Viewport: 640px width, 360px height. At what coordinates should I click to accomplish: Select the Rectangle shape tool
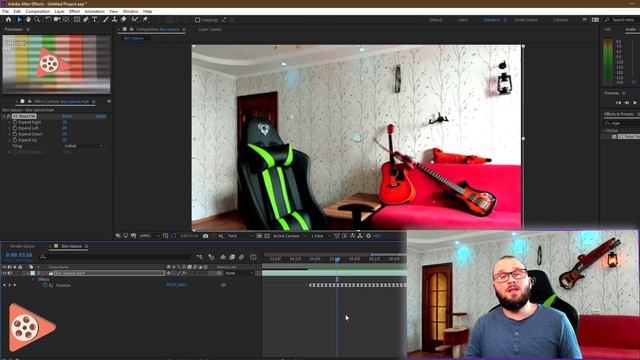tap(77, 19)
